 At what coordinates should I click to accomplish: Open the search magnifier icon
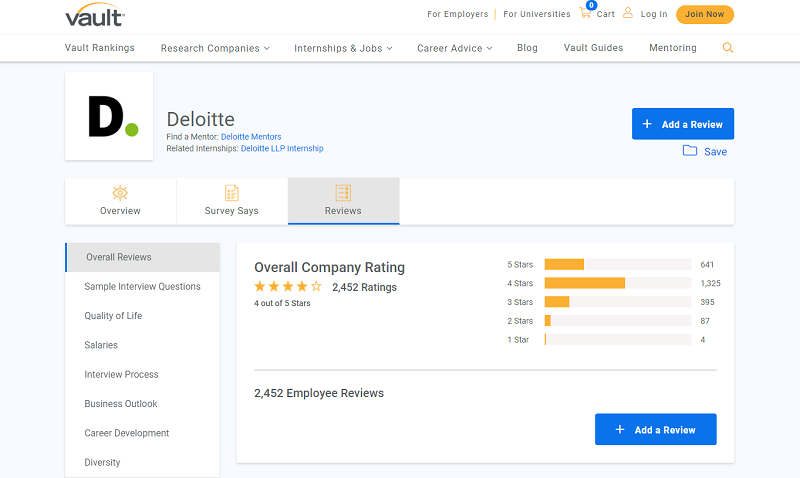(x=728, y=47)
